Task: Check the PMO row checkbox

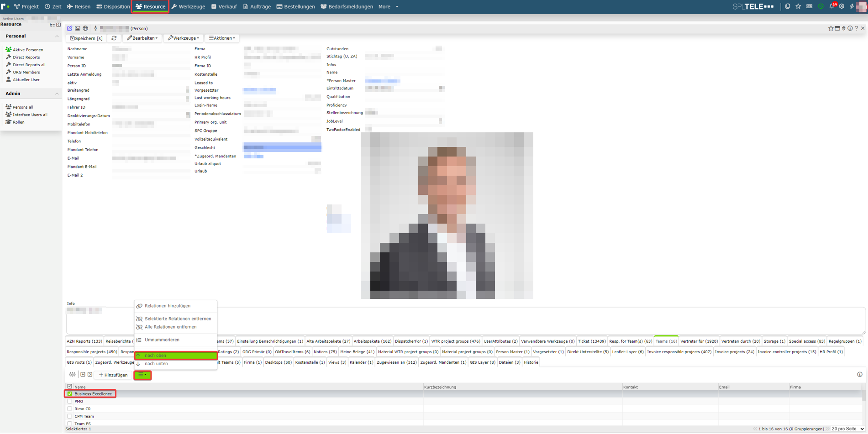Action: pos(70,401)
